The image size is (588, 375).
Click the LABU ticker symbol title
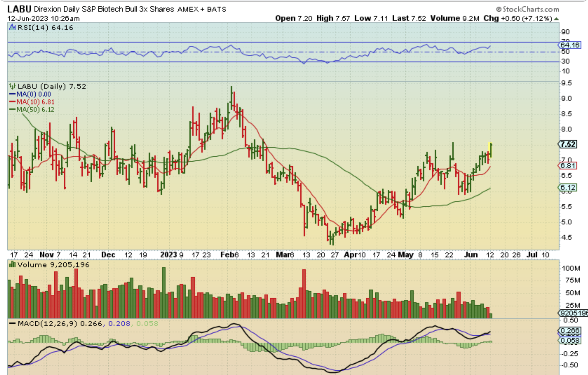pos(19,9)
